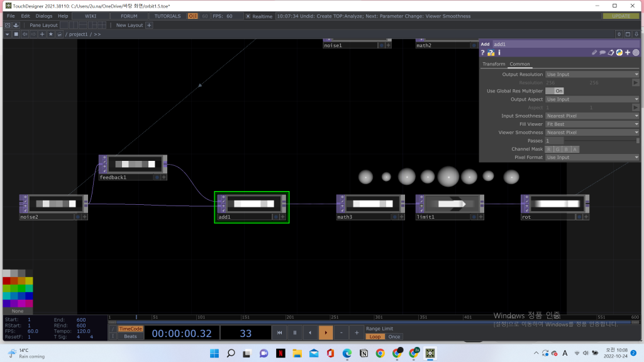Open the WIKI link
Image resolution: width=644 pixels, height=362 pixels.
[91, 16]
